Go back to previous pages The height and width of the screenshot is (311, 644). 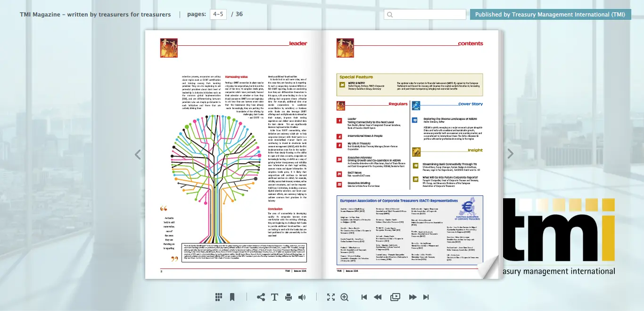coord(378,297)
